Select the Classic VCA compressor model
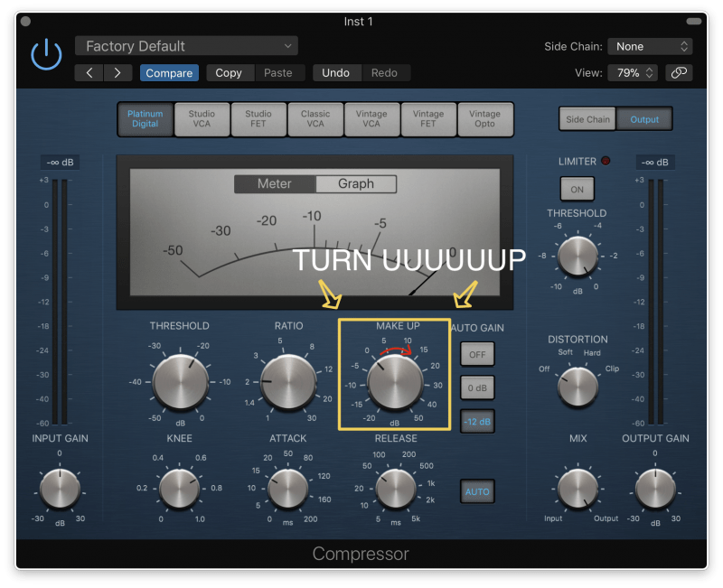Screen dimensions: 723x588 [315, 119]
